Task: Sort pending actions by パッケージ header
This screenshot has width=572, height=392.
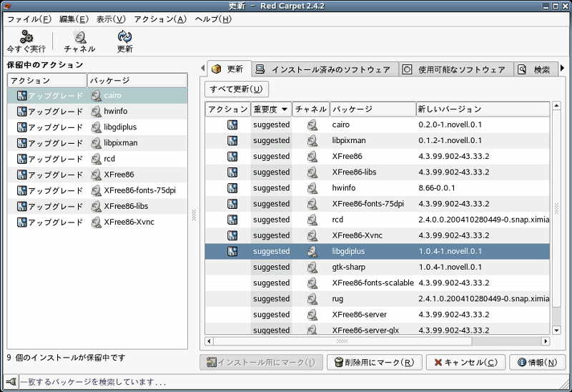Action: point(137,81)
